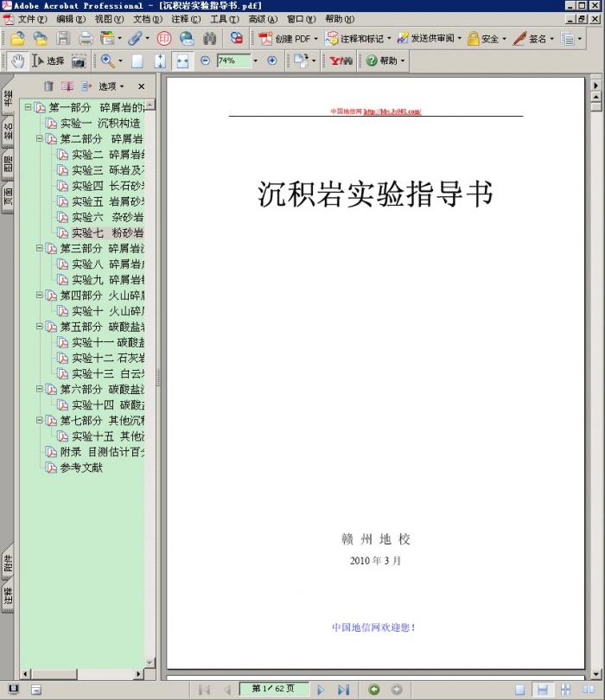Enable continuous page layout in status bar
Image resolution: width=605 pixels, height=700 pixels.
point(543,690)
